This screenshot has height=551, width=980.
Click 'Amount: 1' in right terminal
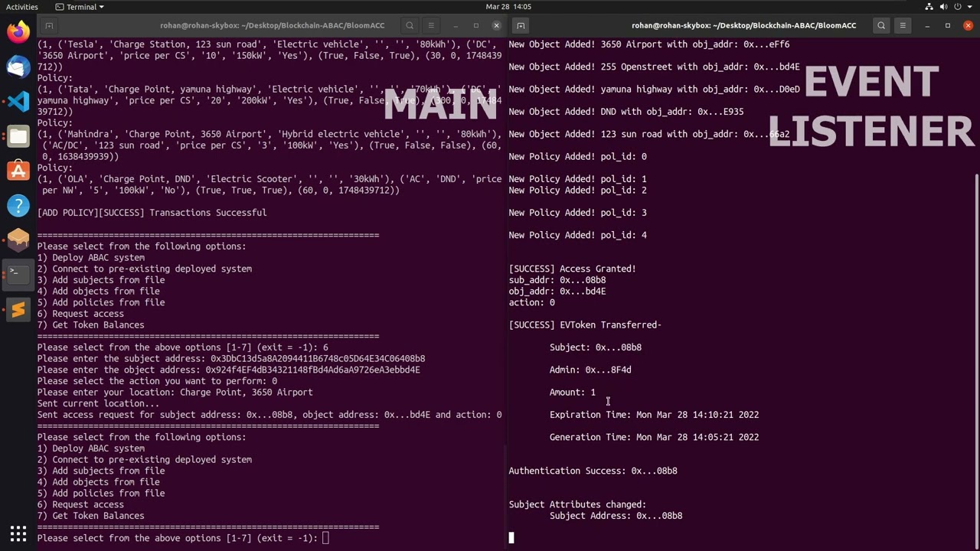point(572,392)
